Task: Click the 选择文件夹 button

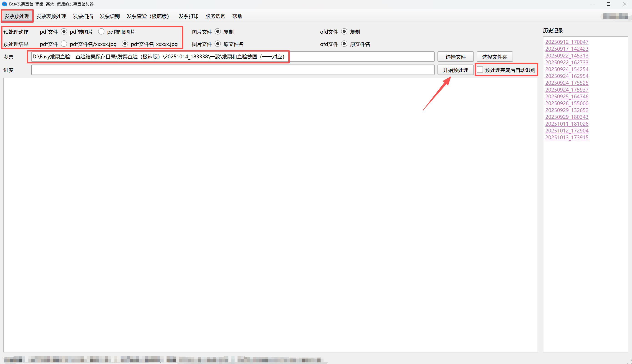Action: 495,57
